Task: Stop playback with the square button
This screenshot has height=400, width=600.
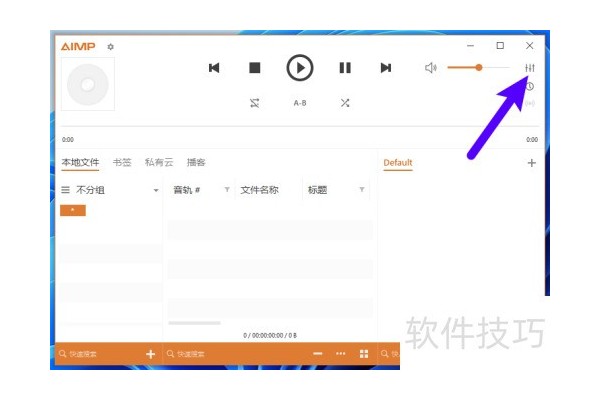Action: coord(254,68)
